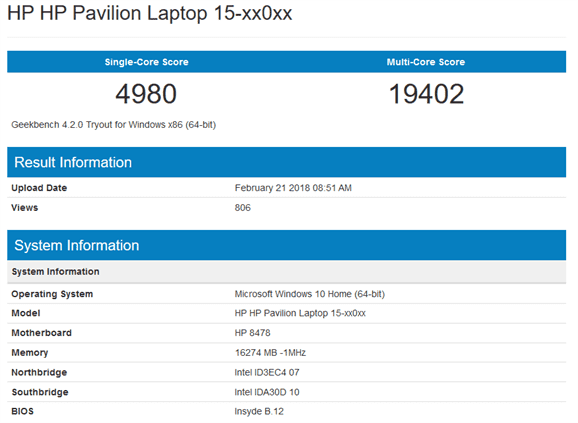Click the multi-core score value 19402
The image size is (578, 423).
(x=426, y=94)
